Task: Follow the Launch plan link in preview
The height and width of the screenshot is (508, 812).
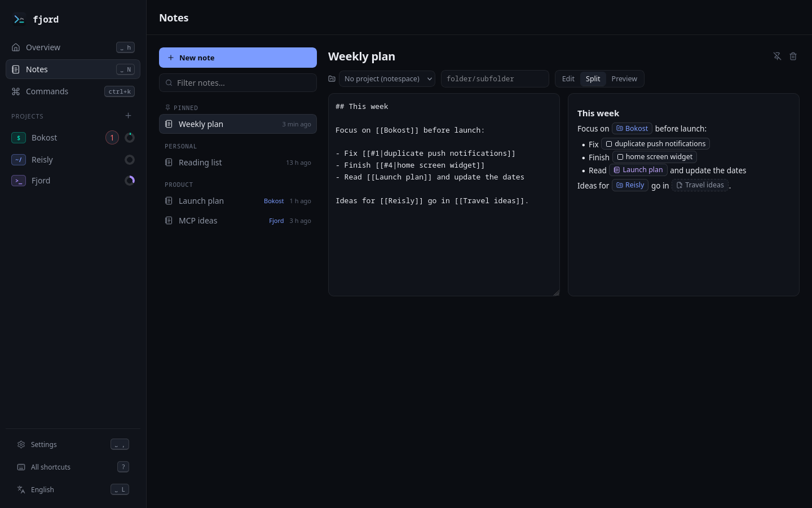Action: click(638, 170)
